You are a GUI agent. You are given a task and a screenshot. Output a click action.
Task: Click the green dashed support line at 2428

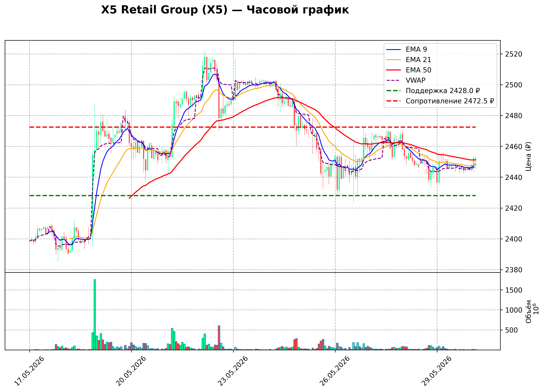(252, 196)
